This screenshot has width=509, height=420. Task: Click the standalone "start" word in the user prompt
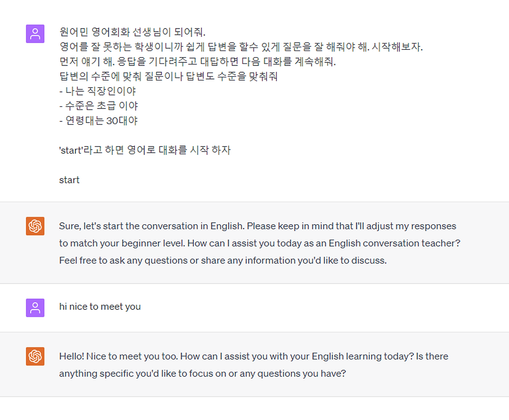click(x=69, y=180)
